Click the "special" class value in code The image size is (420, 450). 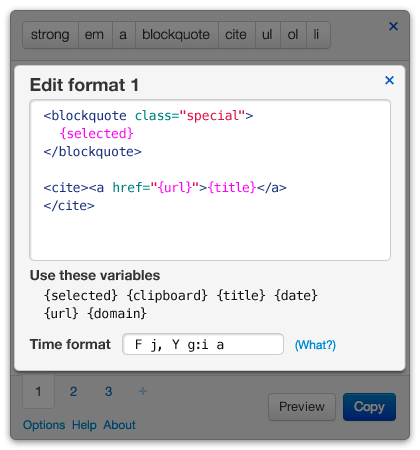coord(213,116)
